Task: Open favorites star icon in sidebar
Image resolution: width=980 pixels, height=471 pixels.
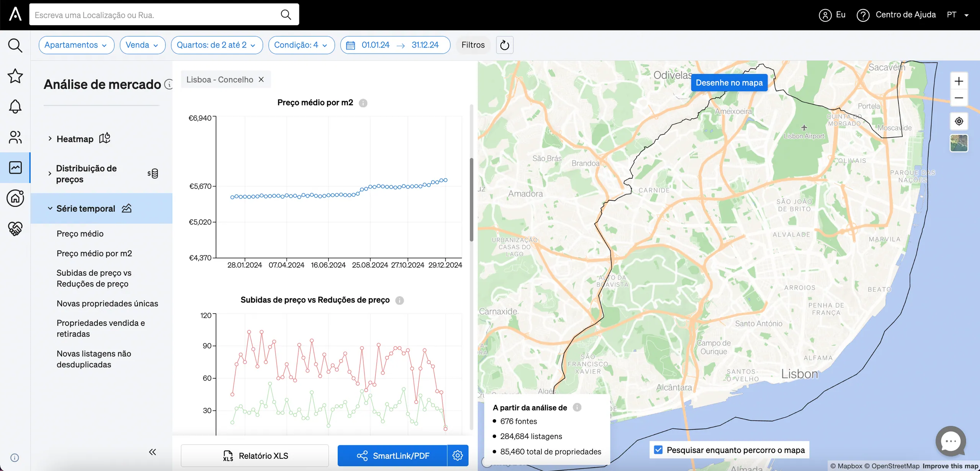Action: point(15,76)
